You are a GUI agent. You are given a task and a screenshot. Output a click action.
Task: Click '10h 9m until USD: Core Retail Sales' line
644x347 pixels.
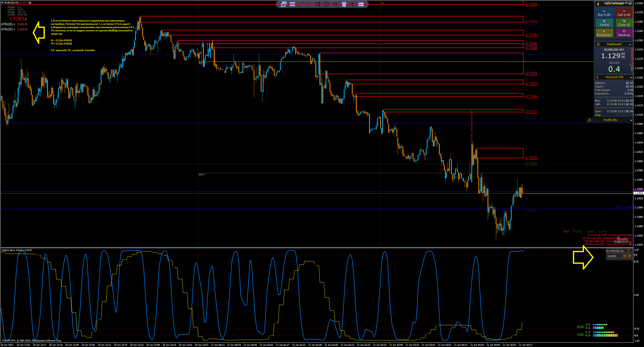[x=608, y=244]
